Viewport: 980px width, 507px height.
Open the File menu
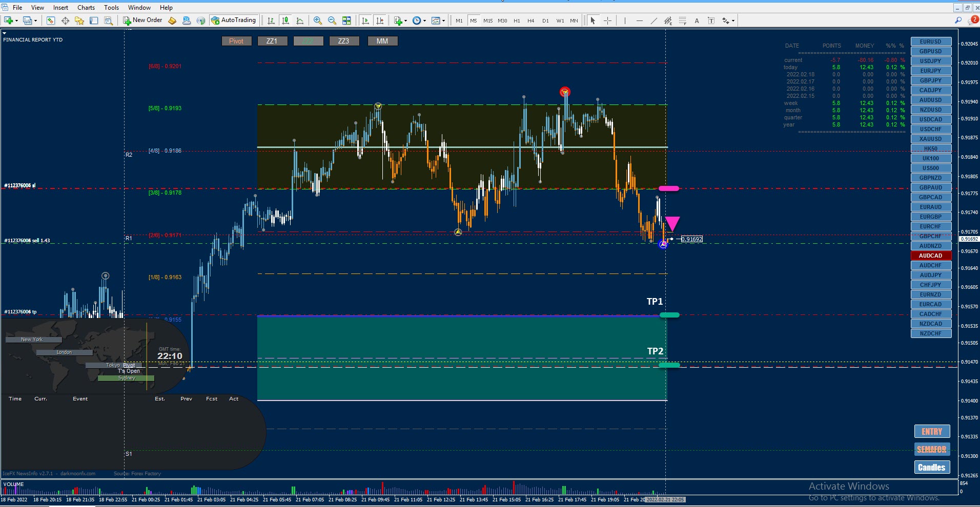coord(17,8)
